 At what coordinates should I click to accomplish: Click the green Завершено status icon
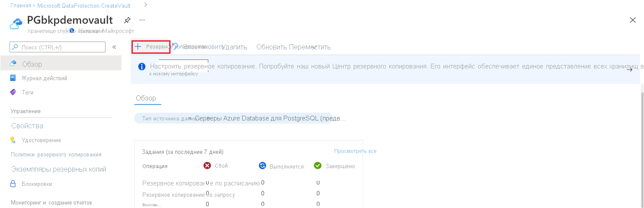coord(318,166)
